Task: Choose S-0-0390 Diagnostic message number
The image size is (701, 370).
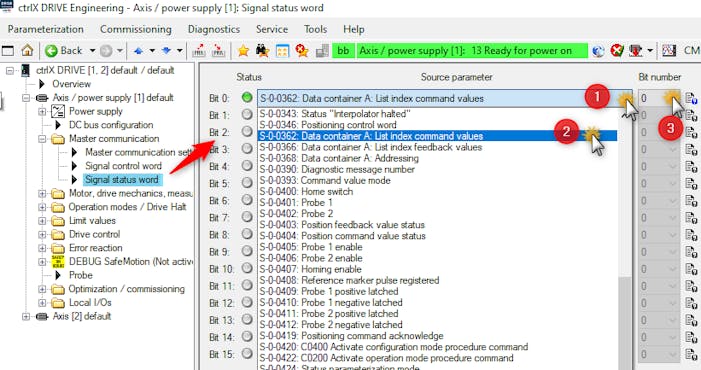Action: pyautogui.click(x=337, y=169)
